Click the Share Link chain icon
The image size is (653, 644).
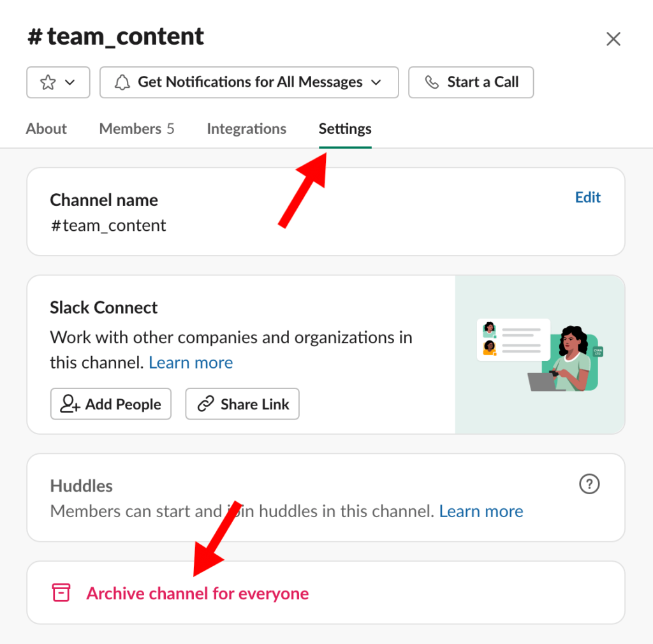206,404
